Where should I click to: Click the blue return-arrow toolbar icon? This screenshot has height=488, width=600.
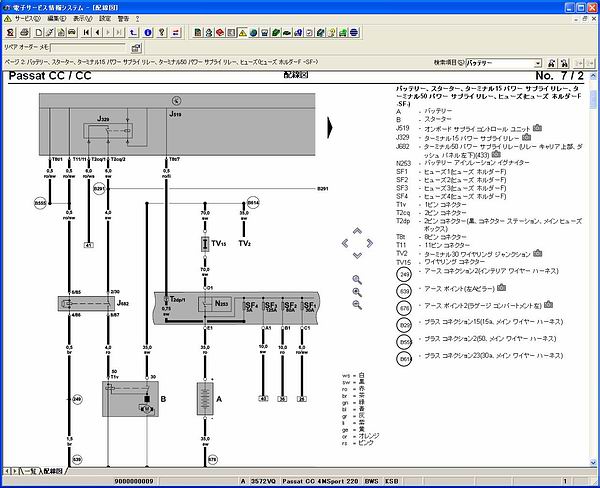133,33
